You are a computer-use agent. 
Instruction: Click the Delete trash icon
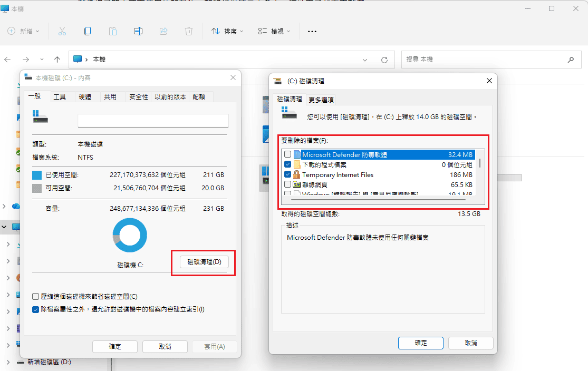coord(188,31)
